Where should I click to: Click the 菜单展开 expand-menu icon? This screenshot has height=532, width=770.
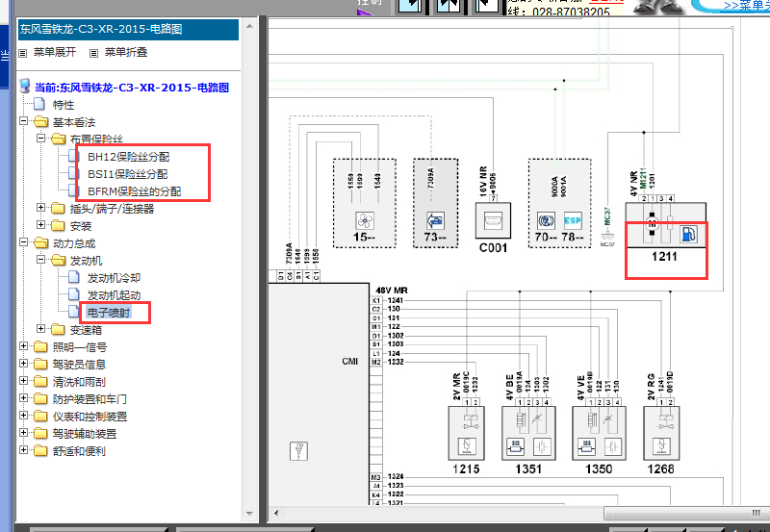(22, 53)
